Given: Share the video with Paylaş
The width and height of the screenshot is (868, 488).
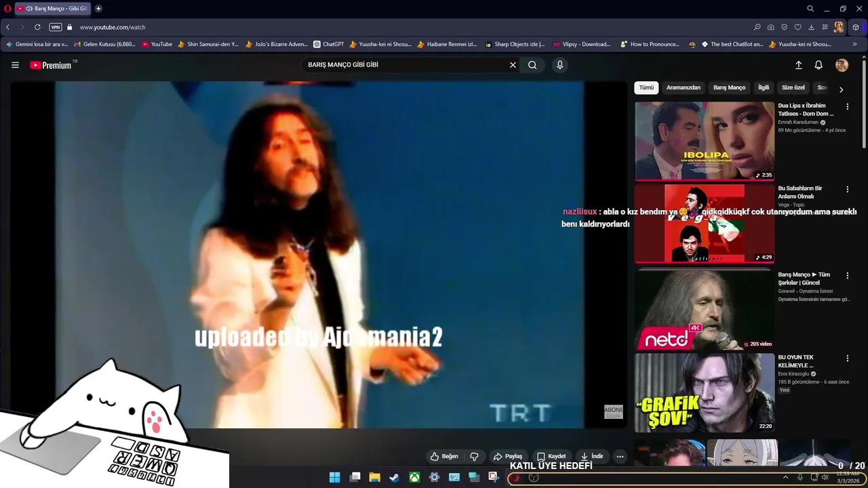Looking at the screenshot, I should [x=508, y=456].
